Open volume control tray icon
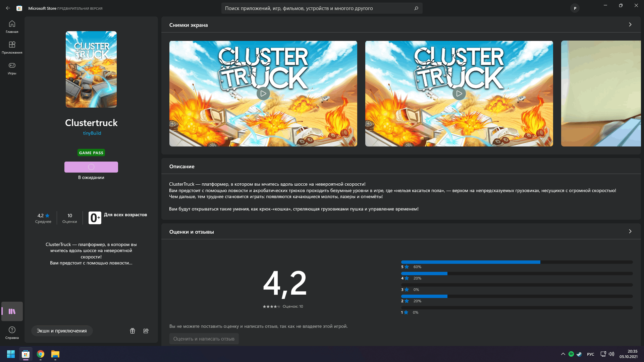The height and width of the screenshot is (362, 644). [611, 354]
